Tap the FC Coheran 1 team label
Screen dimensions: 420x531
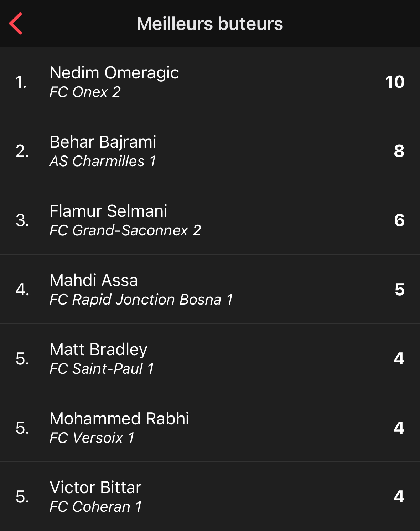[95, 507]
